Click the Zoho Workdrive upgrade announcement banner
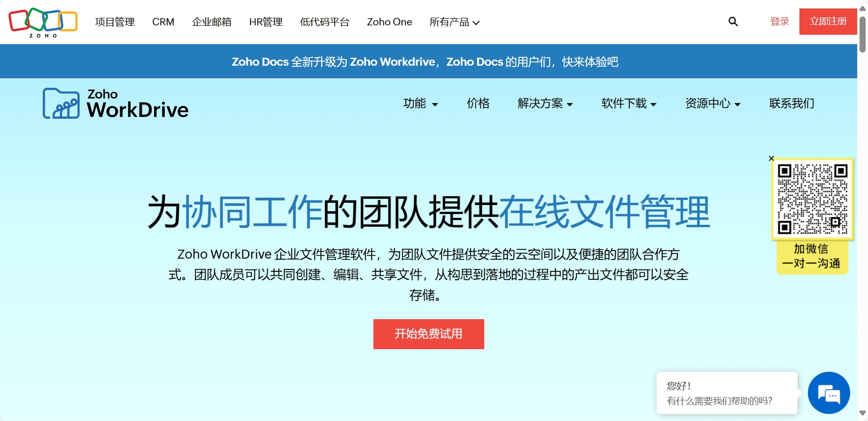The image size is (868, 421). (x=428, y=61)
